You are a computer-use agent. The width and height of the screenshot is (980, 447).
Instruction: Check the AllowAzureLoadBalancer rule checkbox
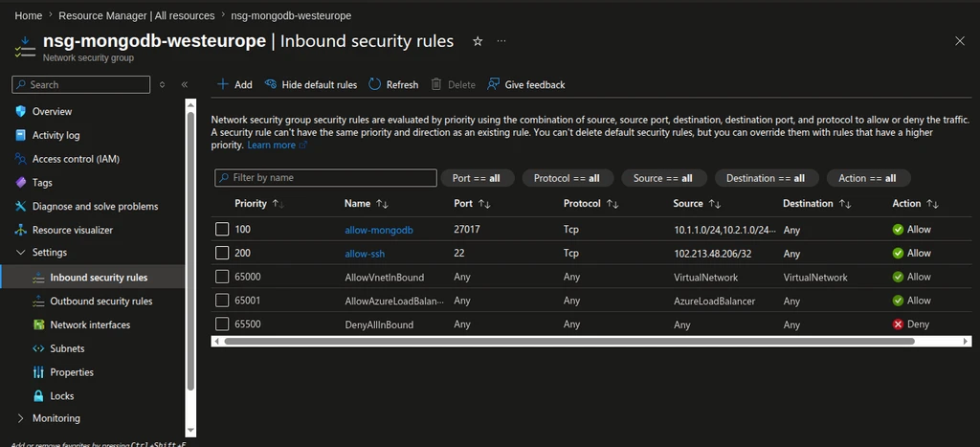pyautogui.click(x=222, y=301)
